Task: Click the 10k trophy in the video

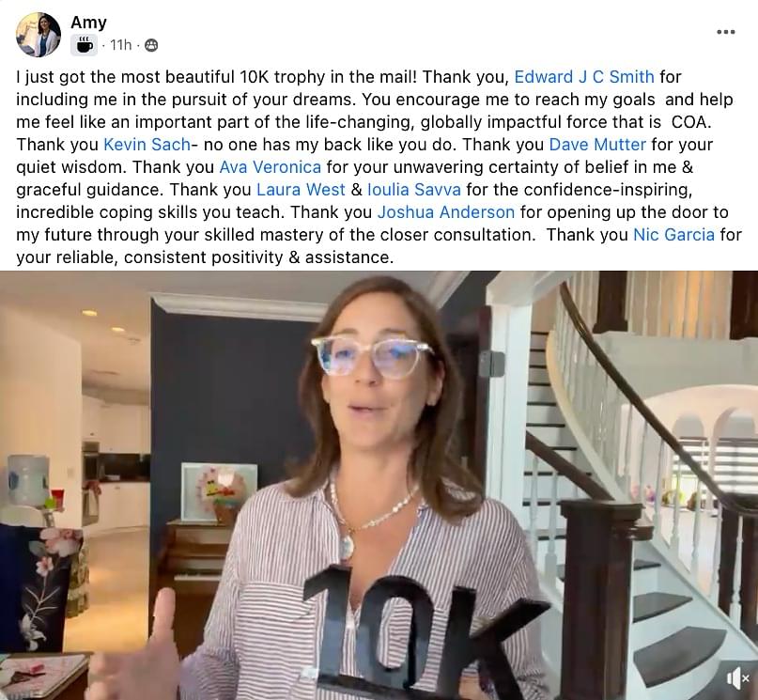Action: pyautogui.click(x=416, y=633)
